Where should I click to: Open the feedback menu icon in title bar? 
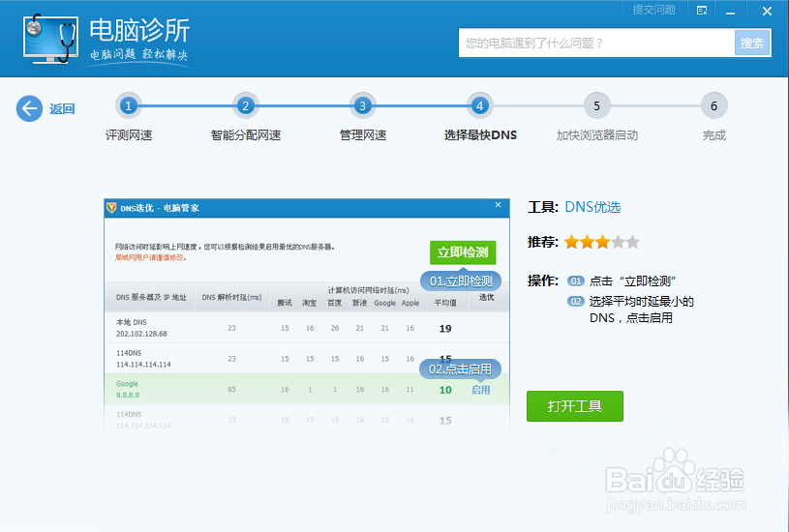coord(702,11)
